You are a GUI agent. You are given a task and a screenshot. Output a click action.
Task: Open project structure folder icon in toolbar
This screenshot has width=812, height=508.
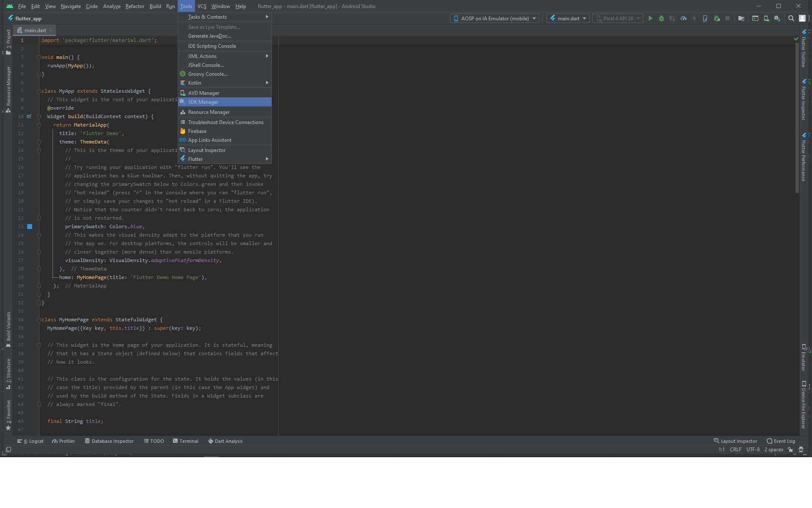[x=741, y=18]
